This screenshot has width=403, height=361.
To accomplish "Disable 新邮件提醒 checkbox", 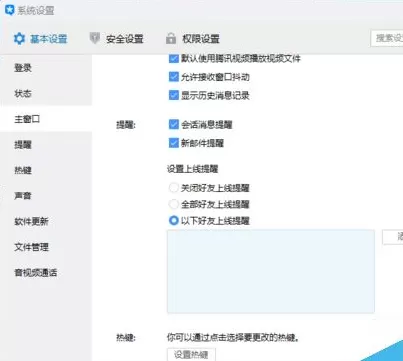I will (174, 143).
